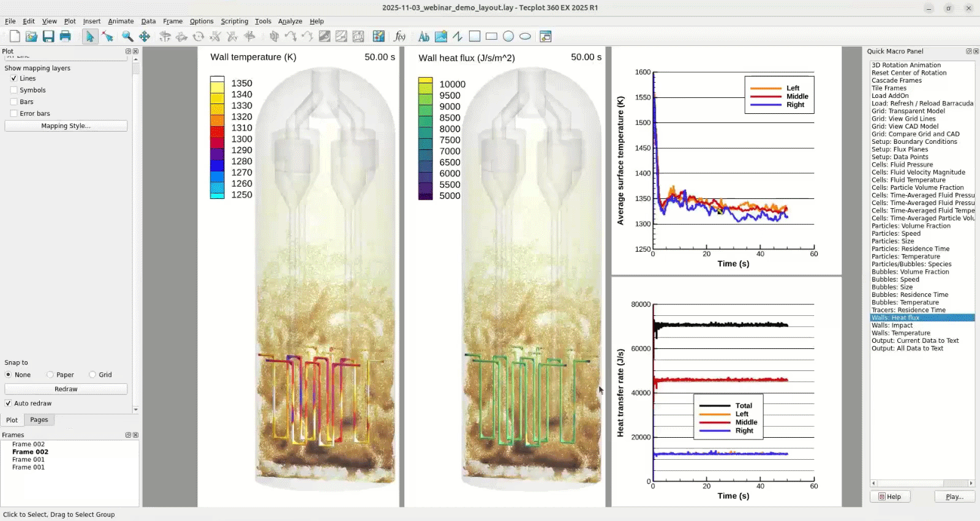This screenshot has width=980, height=521.
Task: Choose the Circle geometry tool
Action: [x=508, y=37]
